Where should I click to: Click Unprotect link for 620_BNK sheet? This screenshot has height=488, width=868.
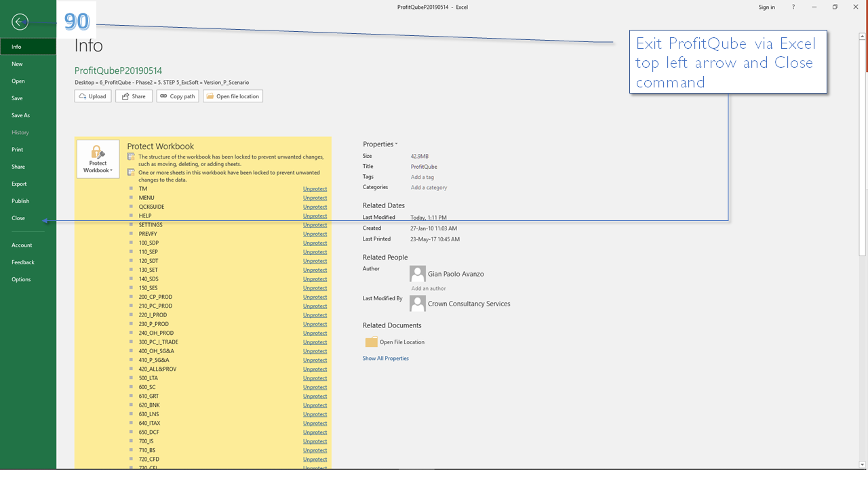(315, 405)
